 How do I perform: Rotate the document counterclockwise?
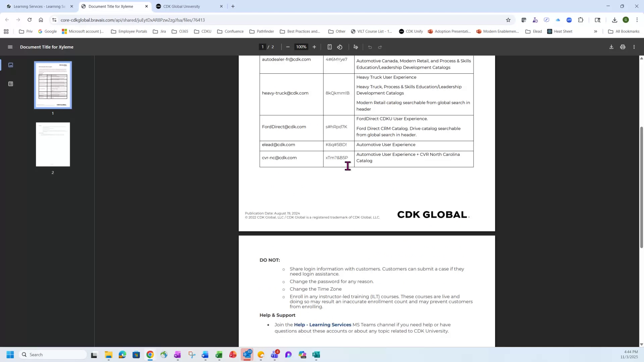(x=339, y=47)
